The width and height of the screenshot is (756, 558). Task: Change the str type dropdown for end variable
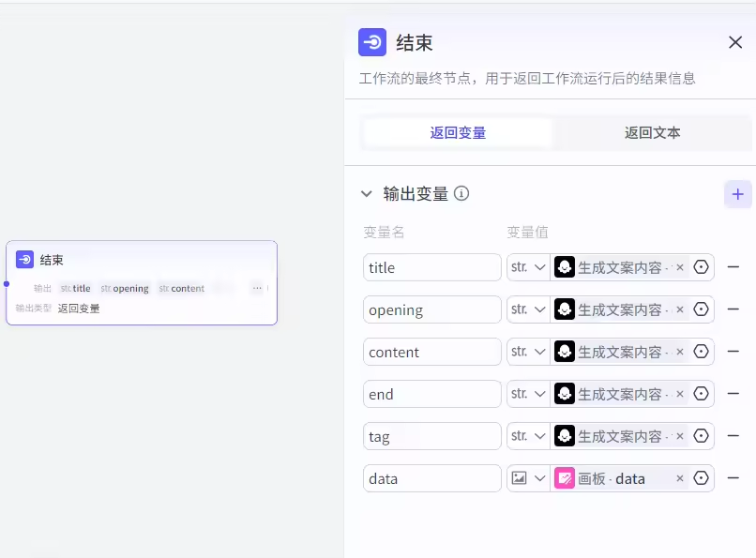[528, 394]
